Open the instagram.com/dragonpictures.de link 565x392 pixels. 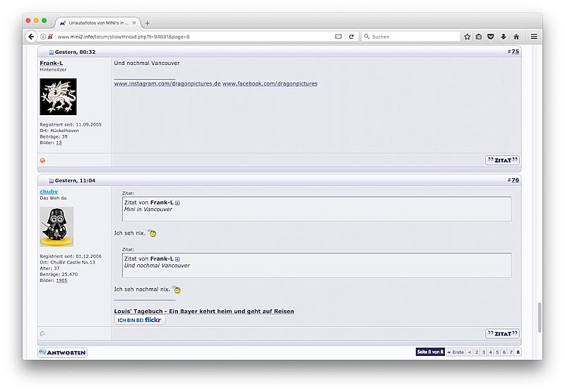(167, 83)
